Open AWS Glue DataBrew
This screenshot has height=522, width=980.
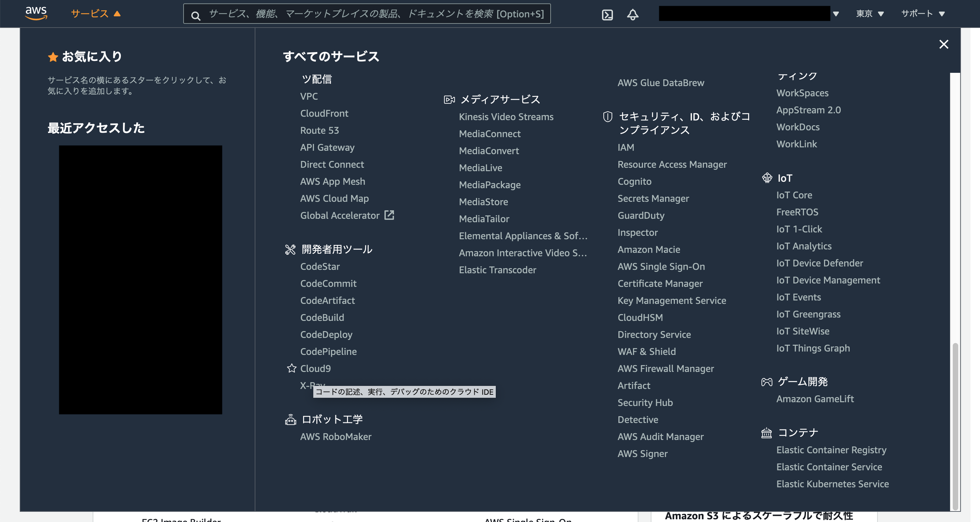pyautogui.click(x=661, y=82)
